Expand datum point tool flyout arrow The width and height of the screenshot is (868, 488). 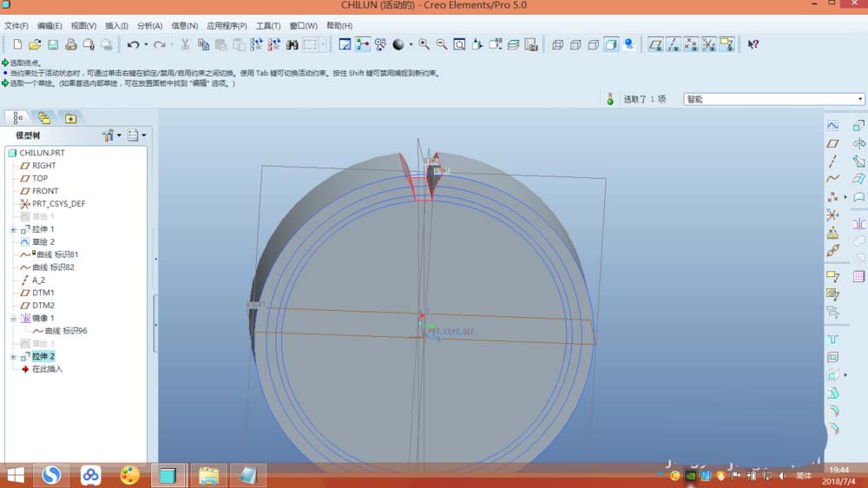(x=845, y=196)
